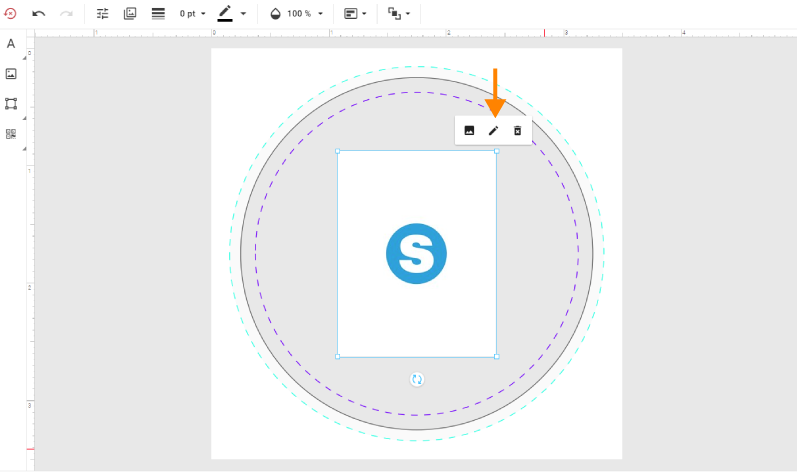Click replace image icon in popup
The height and width of the screenshot is (475, 797).
coord(469,131)
